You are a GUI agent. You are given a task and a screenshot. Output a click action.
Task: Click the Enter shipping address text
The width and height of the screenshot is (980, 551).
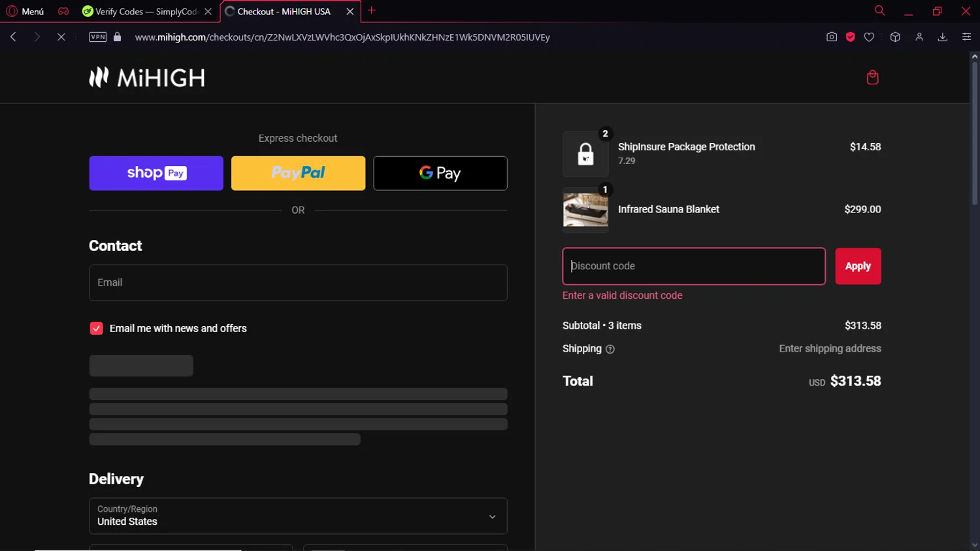coord(830,348)
